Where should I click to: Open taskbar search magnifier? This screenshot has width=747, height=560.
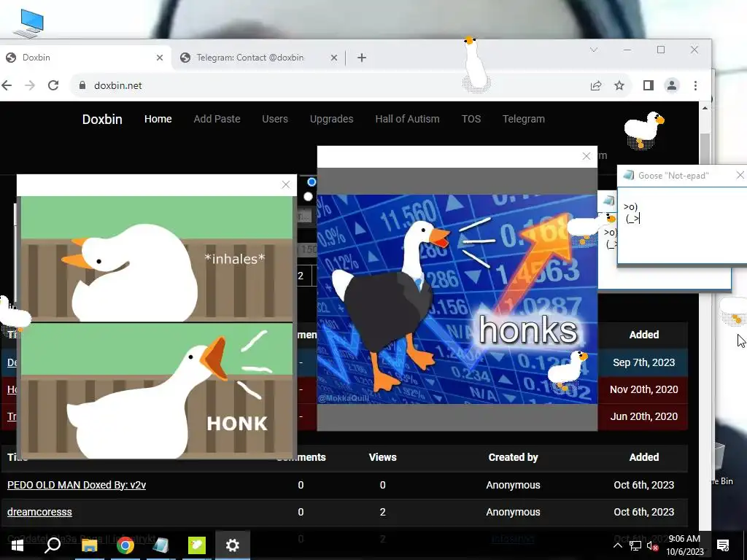tap(53, 545)
